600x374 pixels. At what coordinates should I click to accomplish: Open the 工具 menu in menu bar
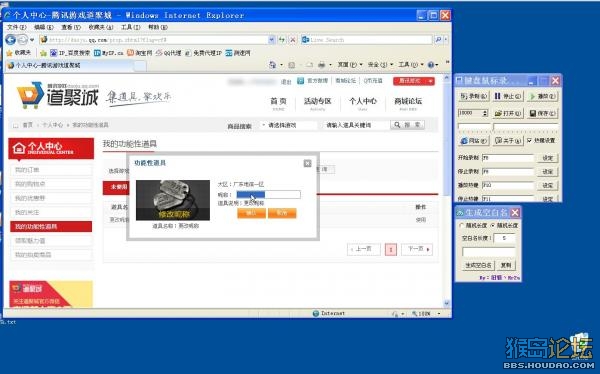tap(130, 27)
